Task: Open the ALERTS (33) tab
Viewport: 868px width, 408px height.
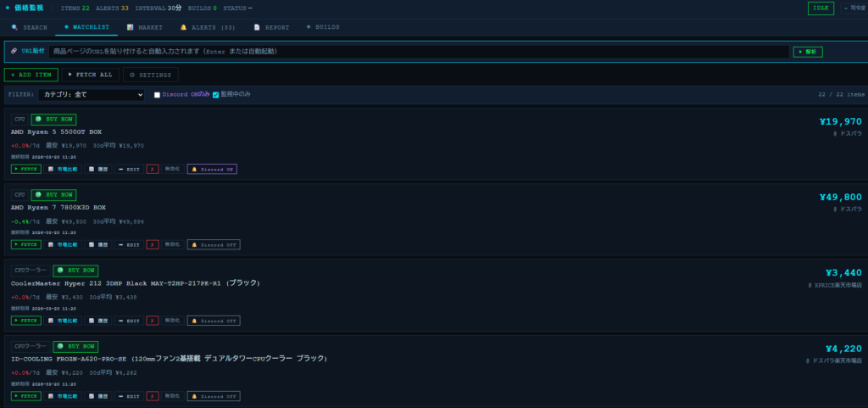Action: (x=208, y=27)
